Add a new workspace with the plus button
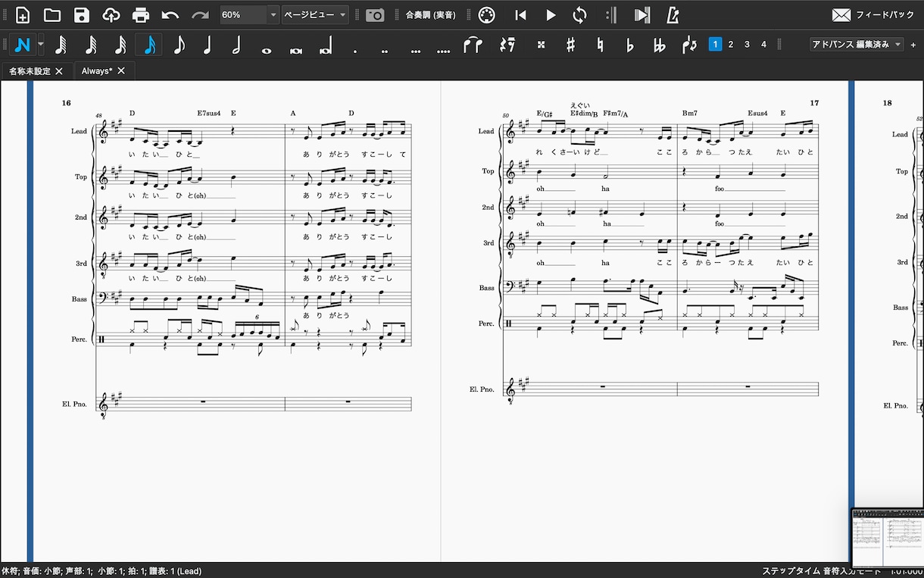Viewport: 924px width, 578px height. pos(913,45)
